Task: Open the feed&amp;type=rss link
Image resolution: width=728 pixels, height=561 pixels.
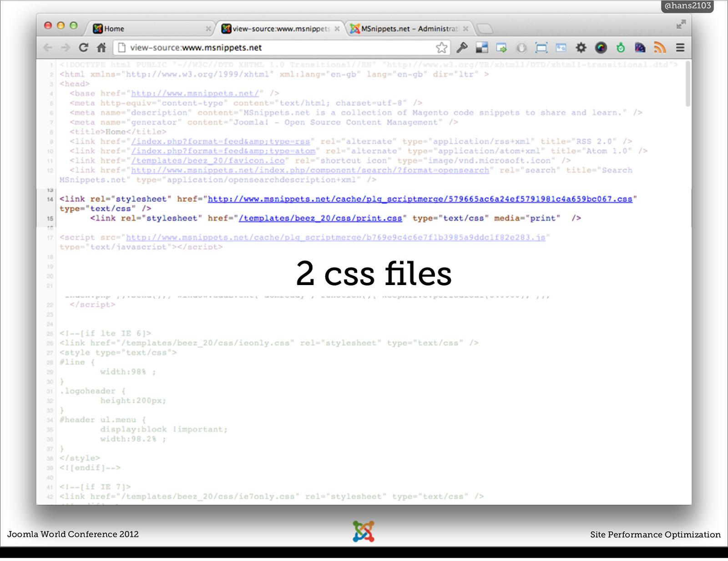Action: pos(221,142)
